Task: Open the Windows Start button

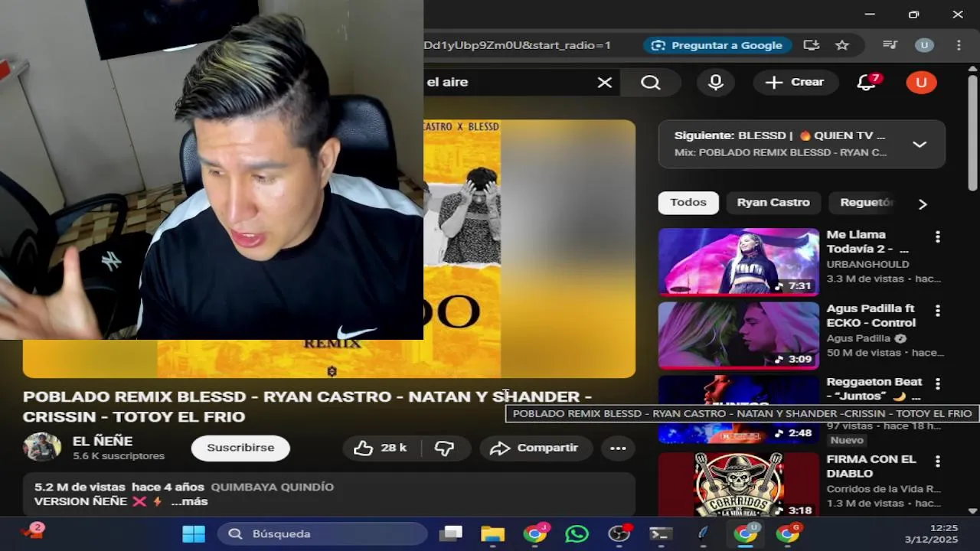Action: 194,533
